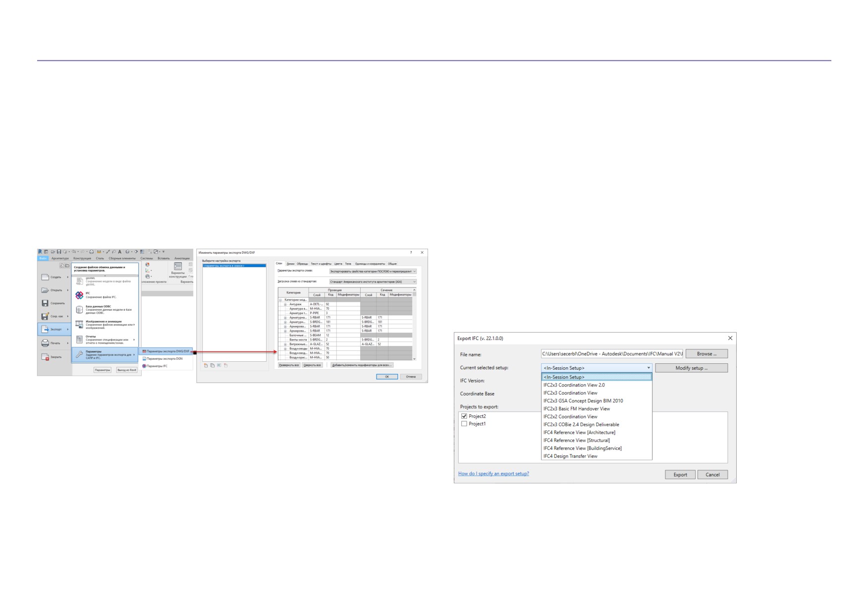Viewport: 868px width, 614px height.
Task: Select IFC4 Reference View [Architecture] option
Action: coord(597,433)
